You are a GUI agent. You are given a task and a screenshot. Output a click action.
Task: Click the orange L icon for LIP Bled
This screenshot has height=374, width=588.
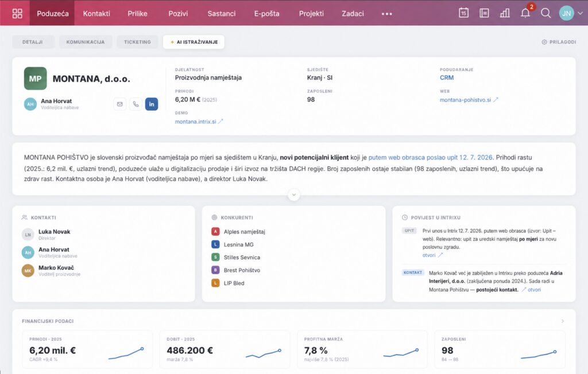(x=215, y=283)
